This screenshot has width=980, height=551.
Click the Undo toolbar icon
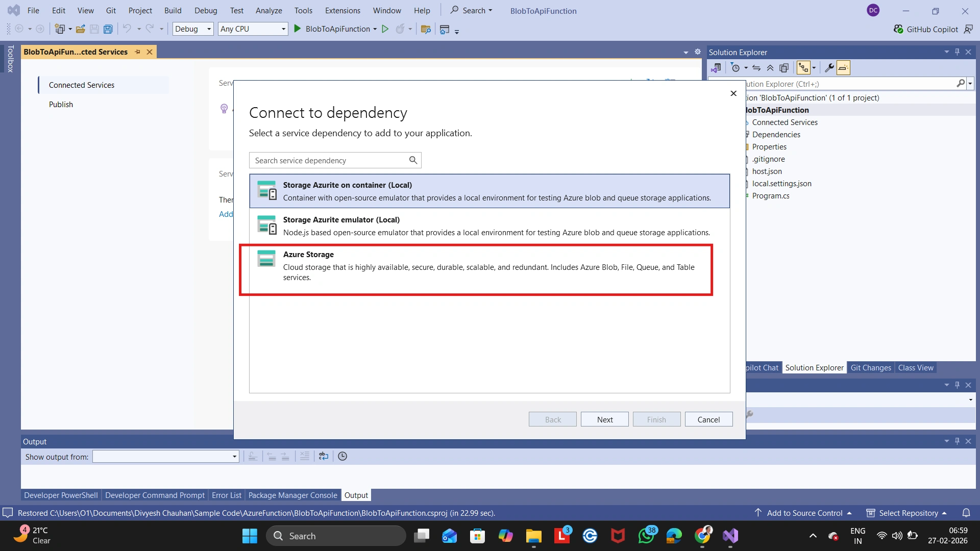[x=127, y=29]
